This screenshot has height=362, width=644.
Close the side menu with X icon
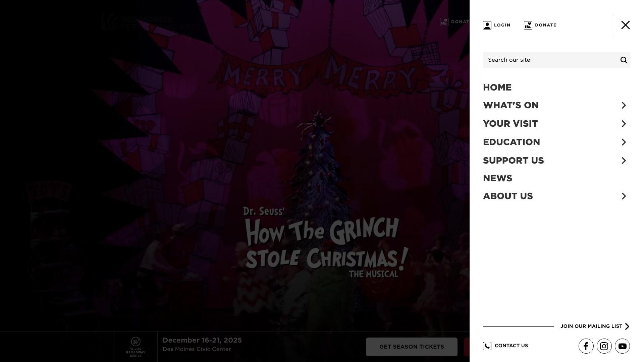pyautogui.click(x=625, y=25)
